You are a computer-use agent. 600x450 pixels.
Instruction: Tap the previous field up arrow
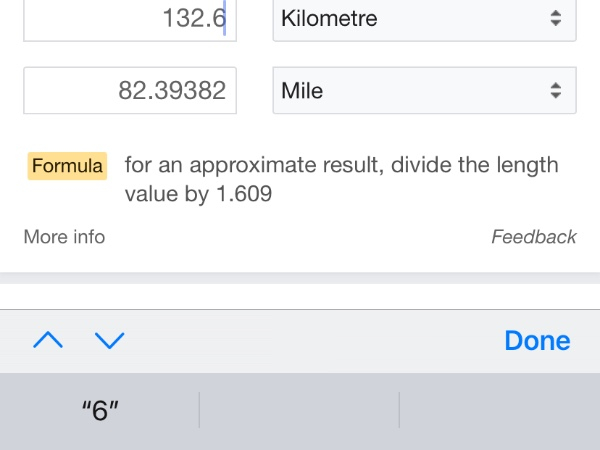pos(48,341)
